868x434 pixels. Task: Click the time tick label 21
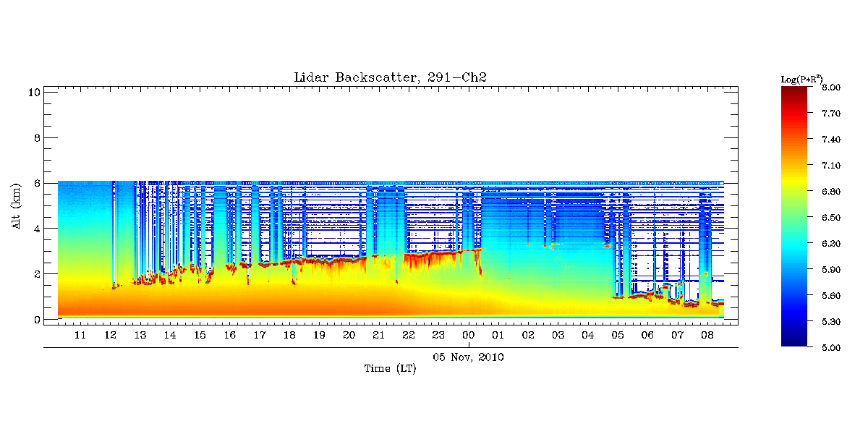click(379, 336)
